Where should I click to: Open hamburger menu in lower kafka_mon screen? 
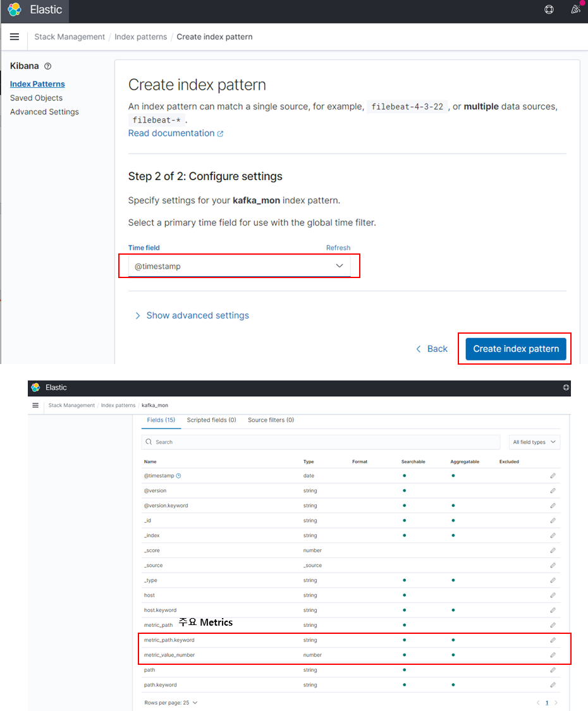(x=35, y=405)
